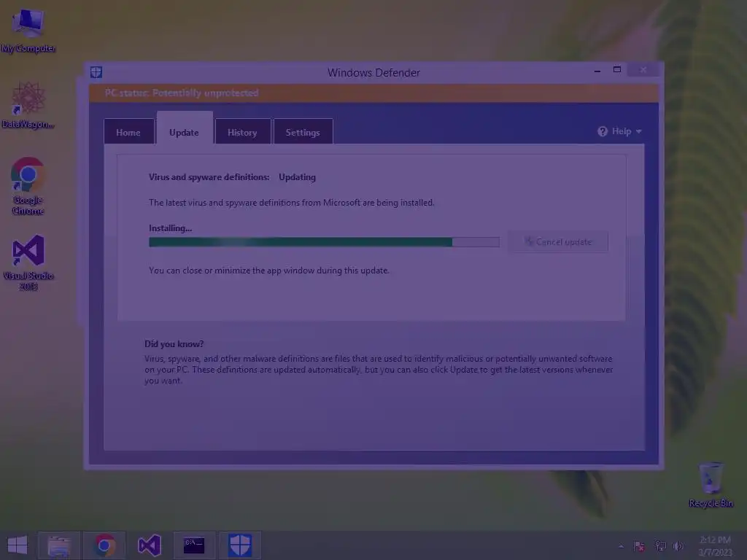This screenshot has height=560, width=747.
Task: Open Visual Studio from the taskbar
Action: (x=149, y=545)
